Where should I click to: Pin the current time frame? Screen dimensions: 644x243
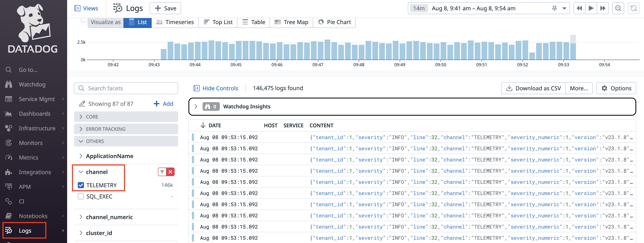pyautogui.click(x=555, y=8)
